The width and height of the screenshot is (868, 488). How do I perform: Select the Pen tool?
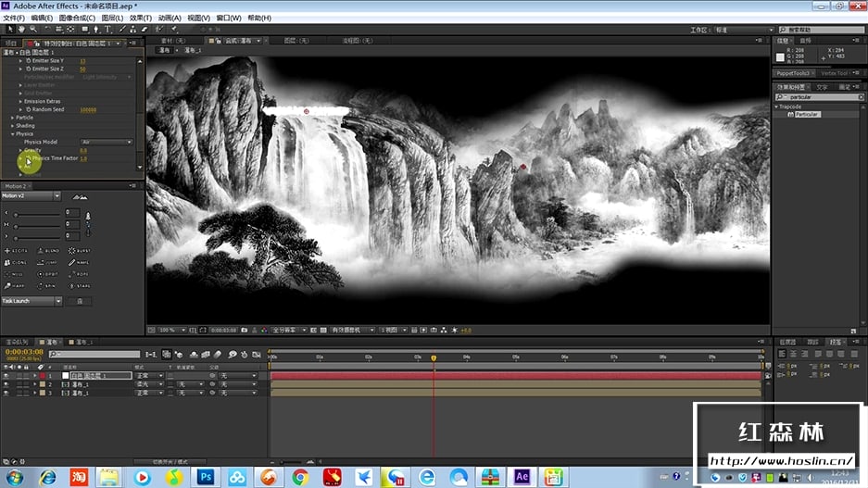96,30
